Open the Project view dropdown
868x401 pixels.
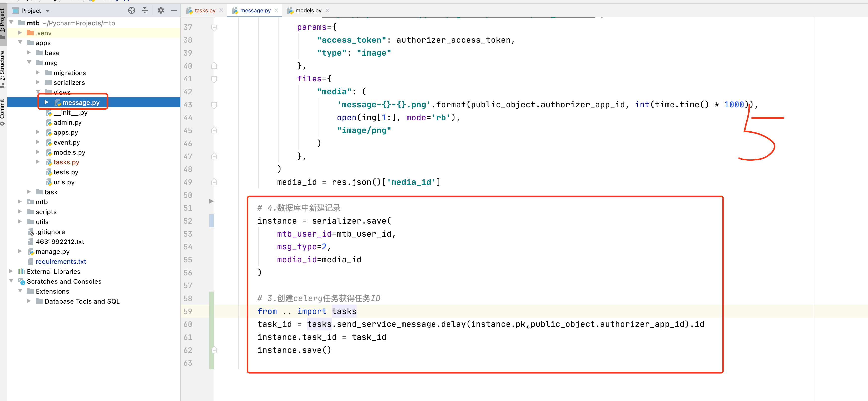click(x=48, y=11)
